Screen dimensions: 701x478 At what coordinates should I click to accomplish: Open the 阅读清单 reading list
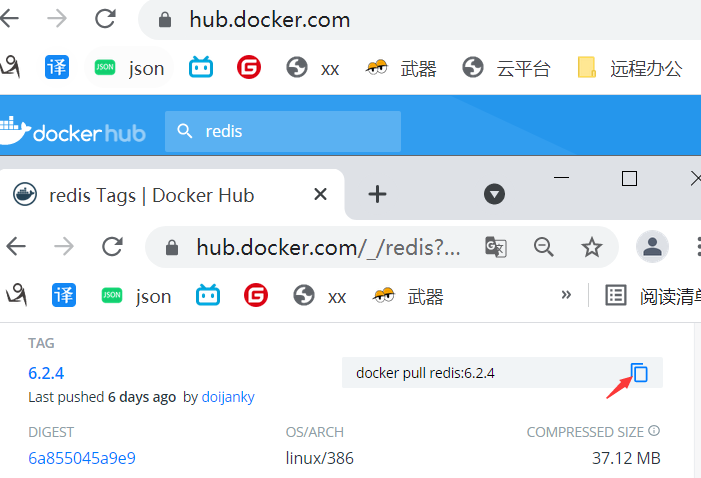tap(653, 296)
